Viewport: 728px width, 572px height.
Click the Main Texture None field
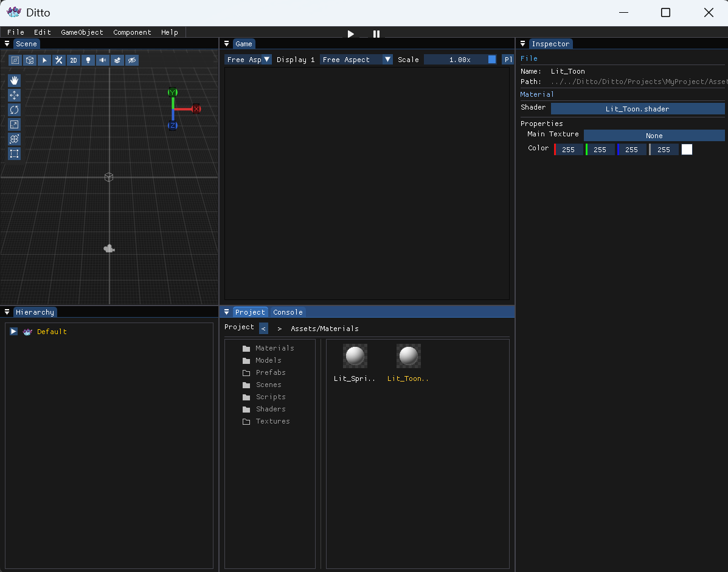point(654,136)
